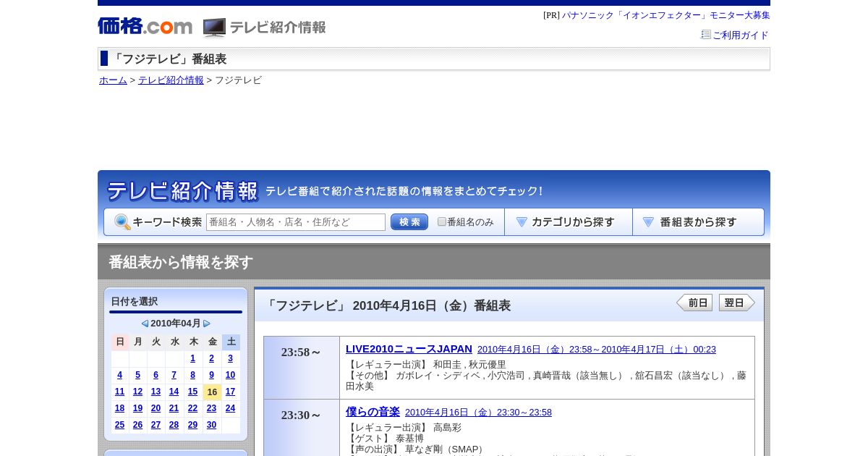Click the テレビ紹介情報 banner title
The image size is (868, 456).
pyautogui.click(x=182, y=191)
